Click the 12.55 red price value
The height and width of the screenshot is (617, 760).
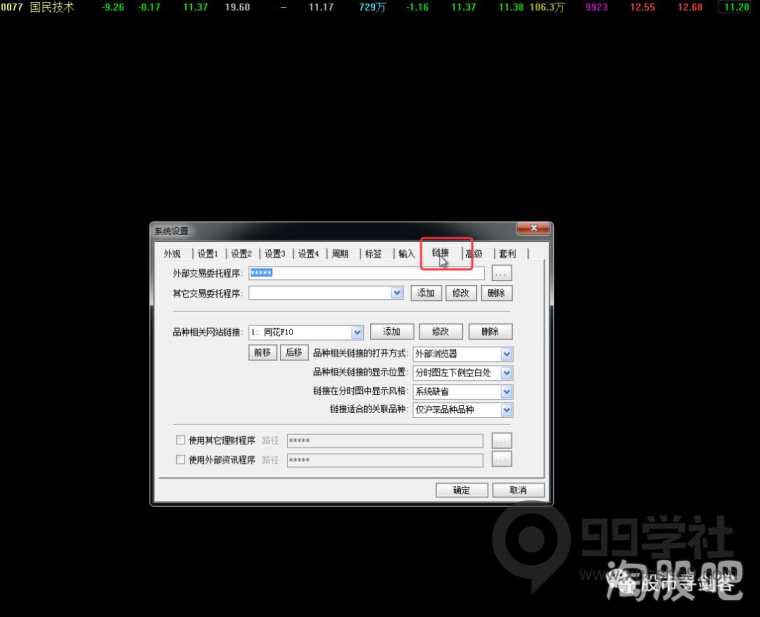click(x=642, y=7)
